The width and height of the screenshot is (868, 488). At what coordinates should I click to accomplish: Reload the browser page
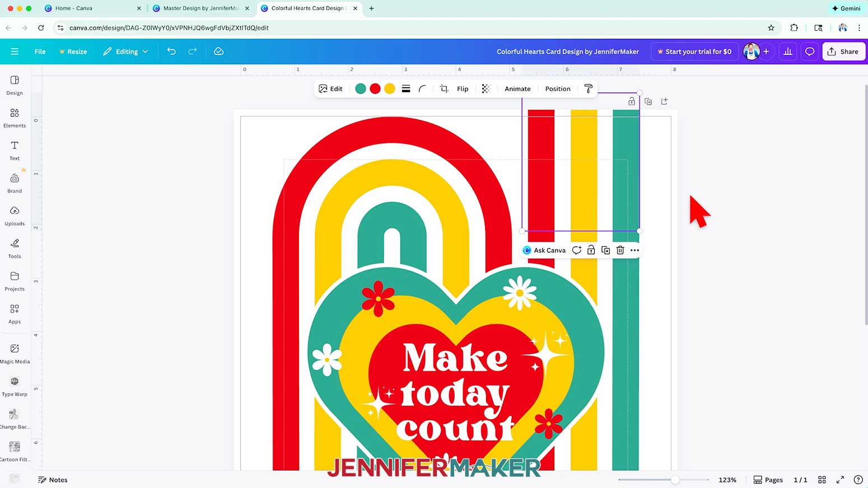click(x=41, y=27)
